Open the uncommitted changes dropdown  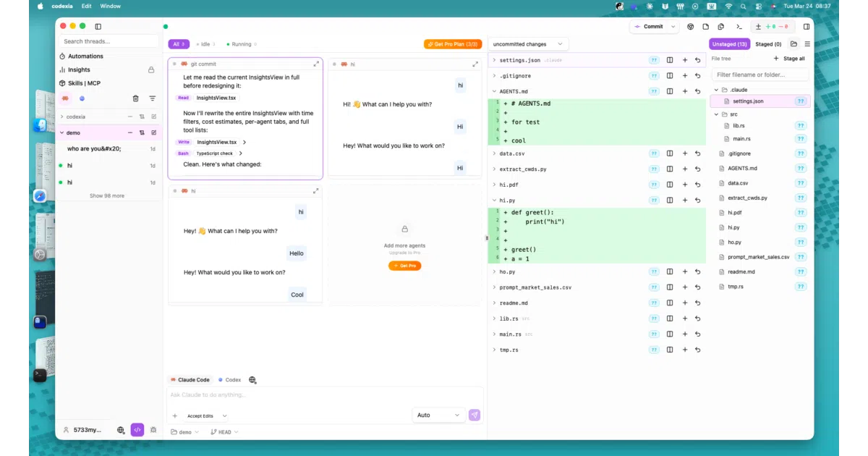[x=529, y=44]
